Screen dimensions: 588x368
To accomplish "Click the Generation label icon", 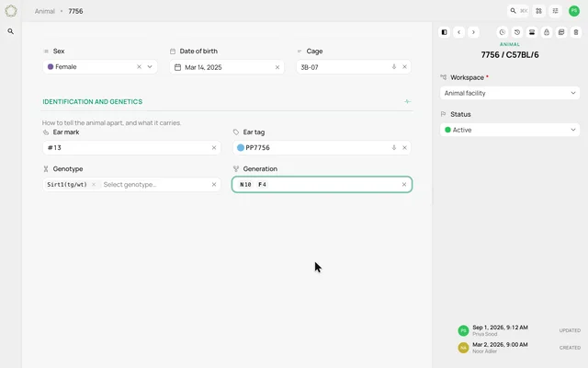I will pyautogui.click(x=236, y=169).
